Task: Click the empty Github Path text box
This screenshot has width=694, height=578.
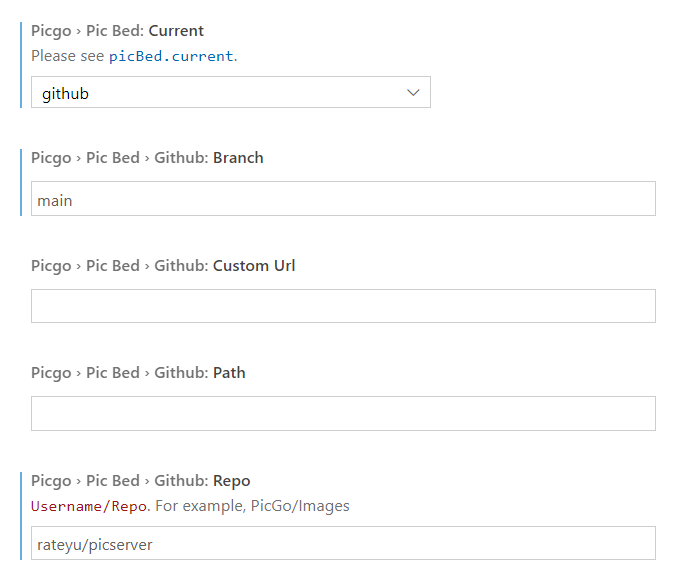Action: coord(343,413)
